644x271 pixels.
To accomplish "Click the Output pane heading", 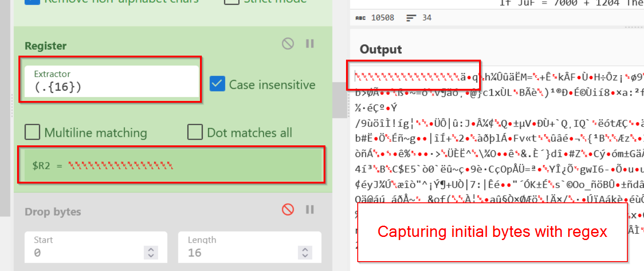I will point(381,49).
